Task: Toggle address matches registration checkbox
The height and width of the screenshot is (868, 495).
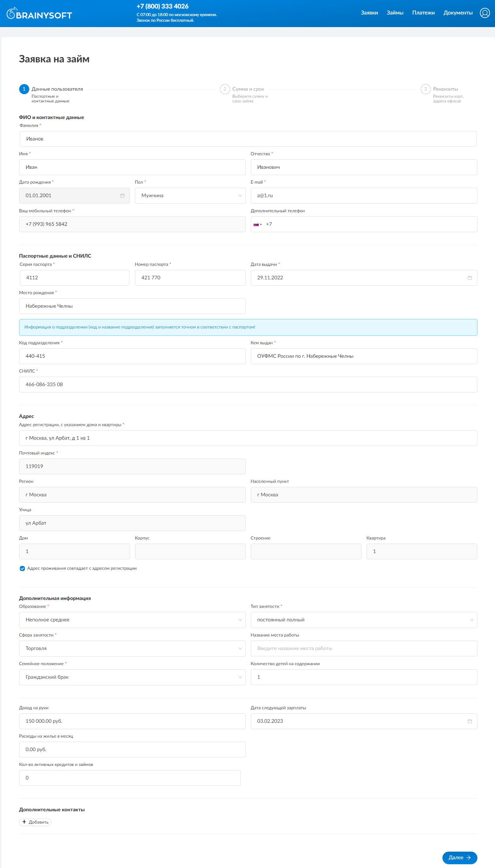Action: (22, 568)
